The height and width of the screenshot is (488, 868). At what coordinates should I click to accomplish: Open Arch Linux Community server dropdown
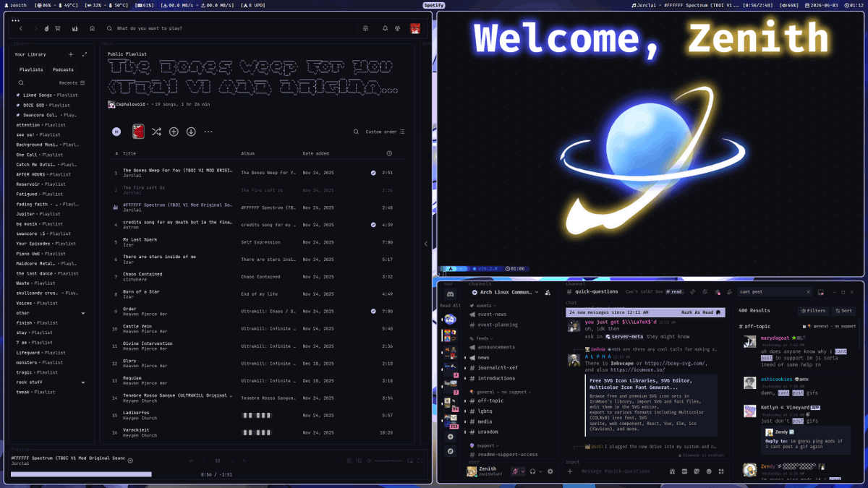coord(506,292)
